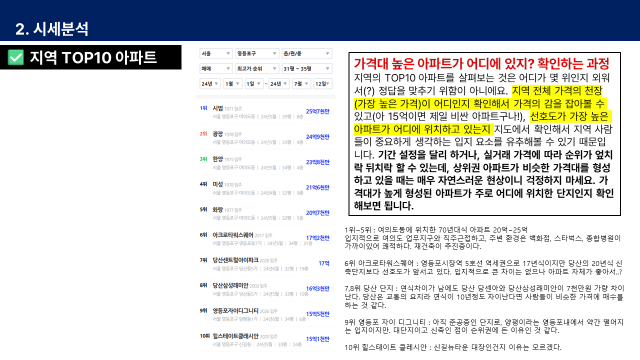The height and width of the screenshot is (360, 640).
Task: Expand the 읍/면/동 neighborhood dropdown
Action: (x=307, y=53)
